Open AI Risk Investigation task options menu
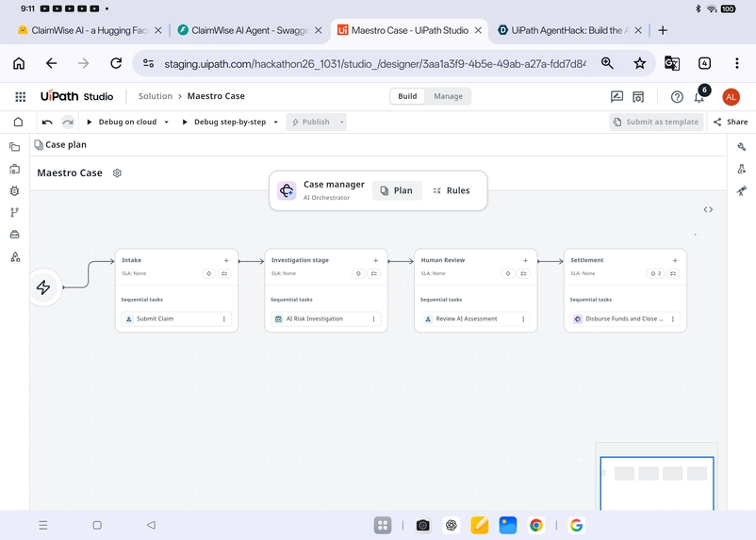Image resolution: width=756 pixels, height=540 pixels. pyautogui.click(x=373, y=319)
